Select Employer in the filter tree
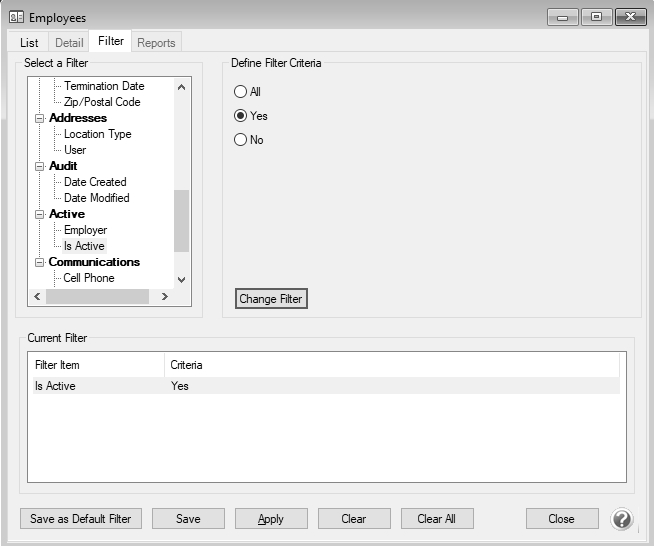 point(85,230)
